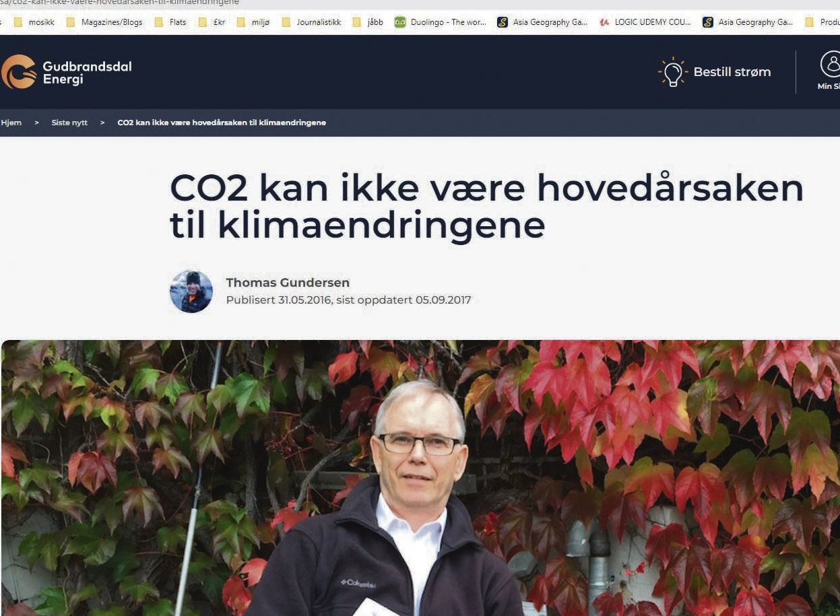This screenshot has height=616, width=840.
Task: Open the Duolingo bookmark
Action: 440,22
